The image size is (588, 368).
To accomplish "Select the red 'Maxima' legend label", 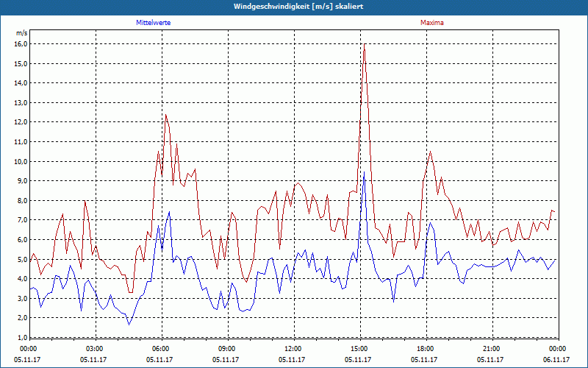I will 432,23.
